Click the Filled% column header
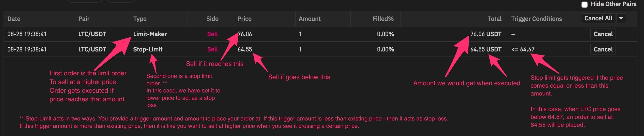644x136 pixels. pyautogui.click(x=383, y=19)
